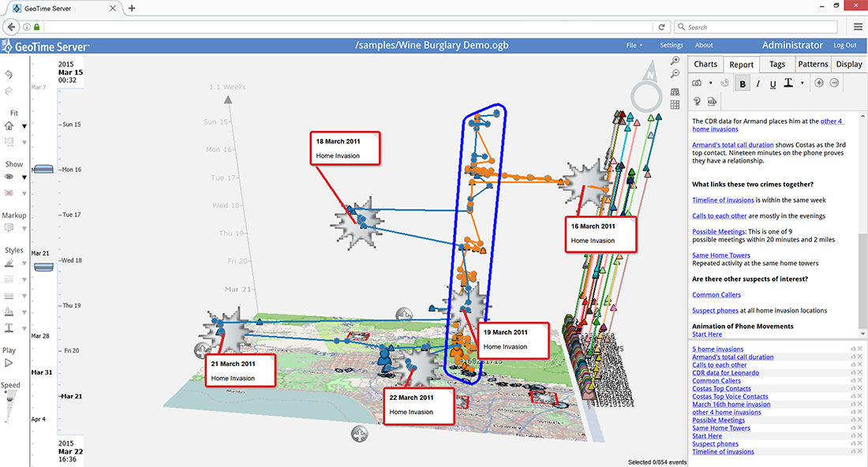Open the 'CDR data for Leonardo' snapshot link
The width and height of the screenshot is (868, 467).
[725, 373]
